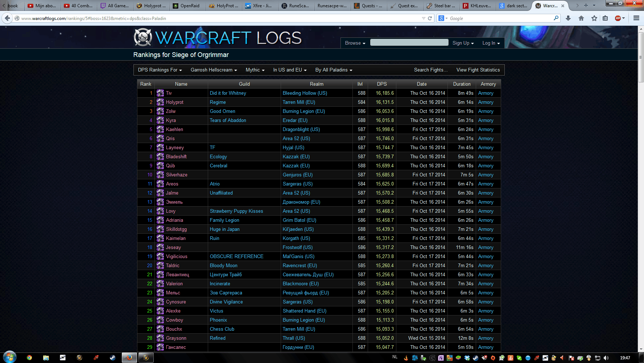Click the Warcraft Logs site logo
This screenshot has height=363, width=644.
[218, 37]
